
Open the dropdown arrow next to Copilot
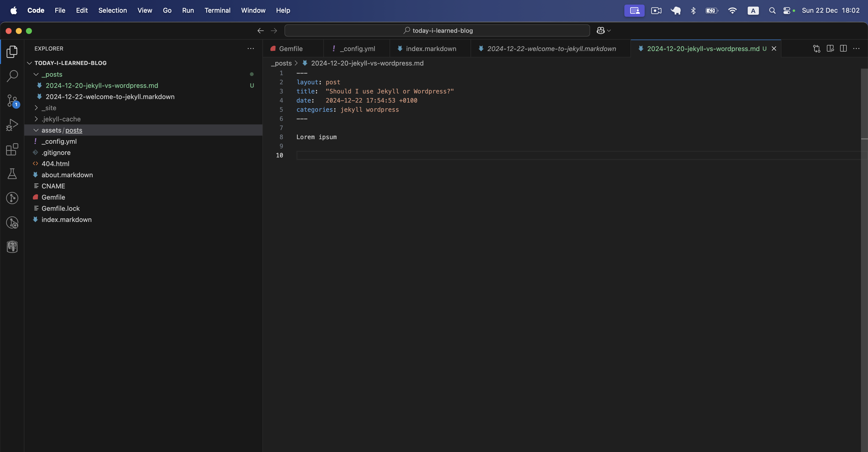tap(609, 31)
